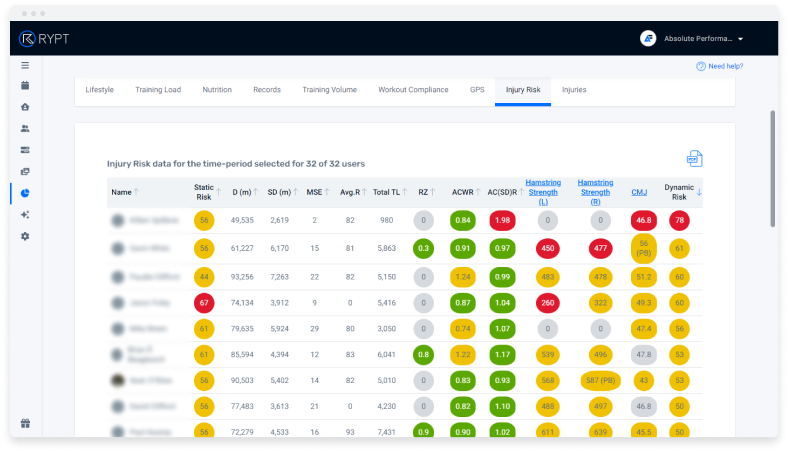Click SD value 3,912

click(279, 303)
